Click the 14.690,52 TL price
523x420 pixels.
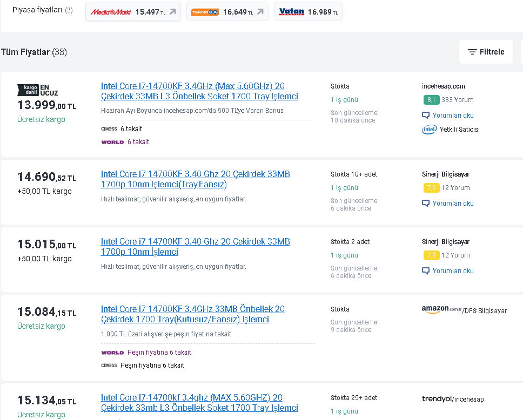(46, 177)
